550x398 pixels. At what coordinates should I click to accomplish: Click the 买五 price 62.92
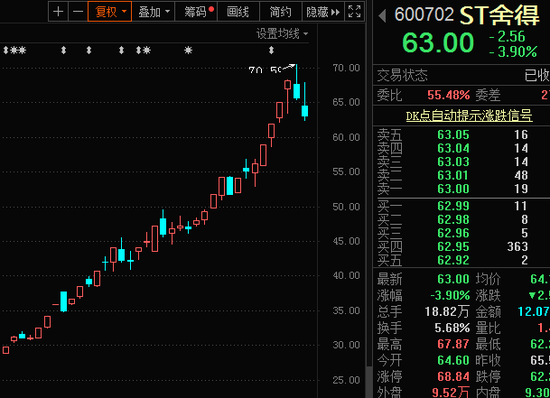pyautogui.click(x=453, y=260)
